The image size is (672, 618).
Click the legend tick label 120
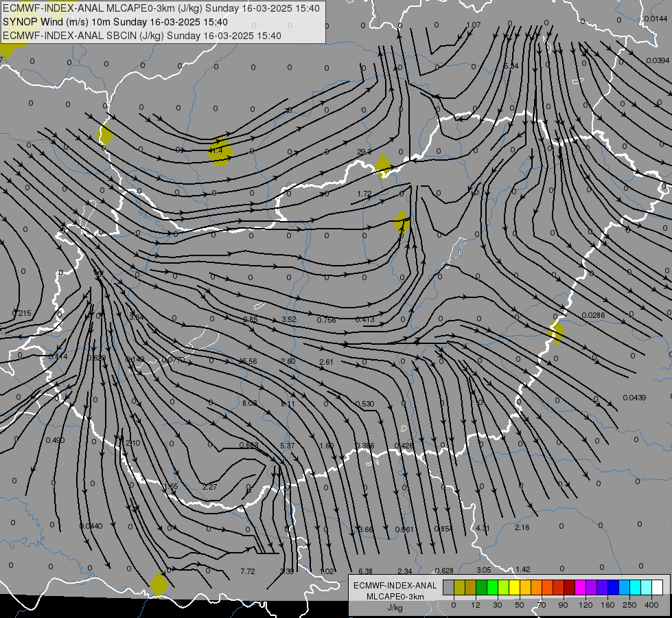(586, 605)
